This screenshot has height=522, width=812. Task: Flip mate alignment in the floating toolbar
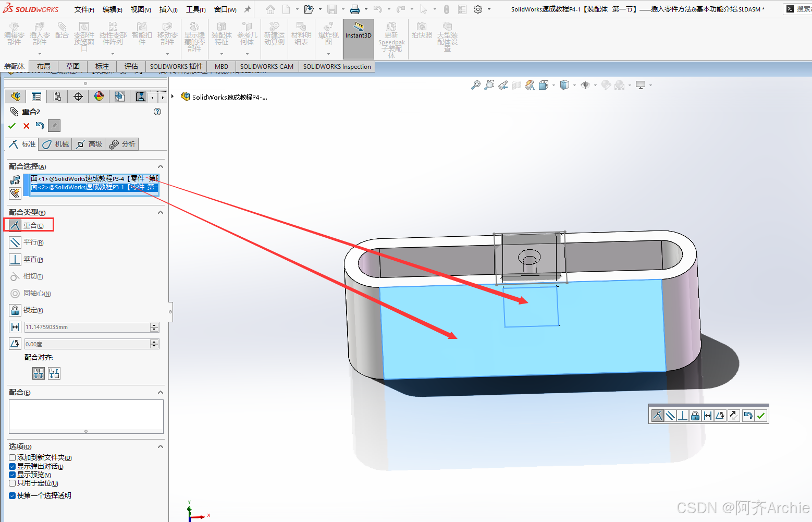[734, 416]
